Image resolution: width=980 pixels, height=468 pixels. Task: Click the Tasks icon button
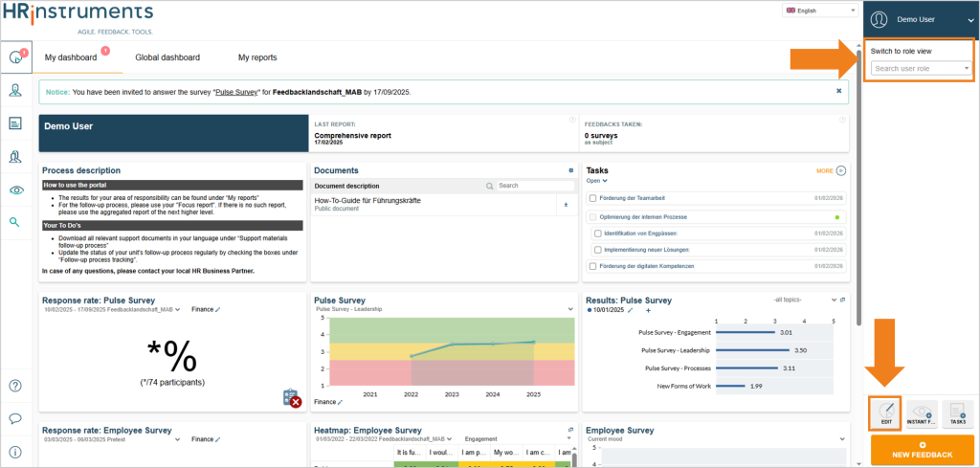[x=957, y=413]
